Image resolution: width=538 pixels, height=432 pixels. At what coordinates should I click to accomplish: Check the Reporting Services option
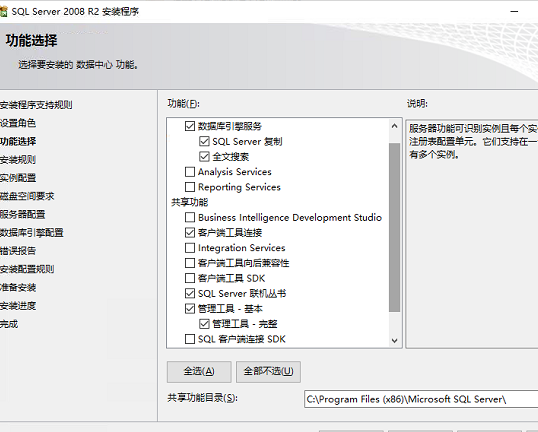tap(190, 187)
